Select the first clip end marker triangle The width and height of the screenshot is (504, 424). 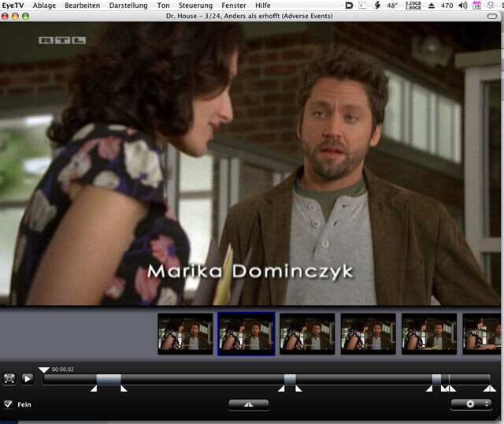tap(124, 389)
